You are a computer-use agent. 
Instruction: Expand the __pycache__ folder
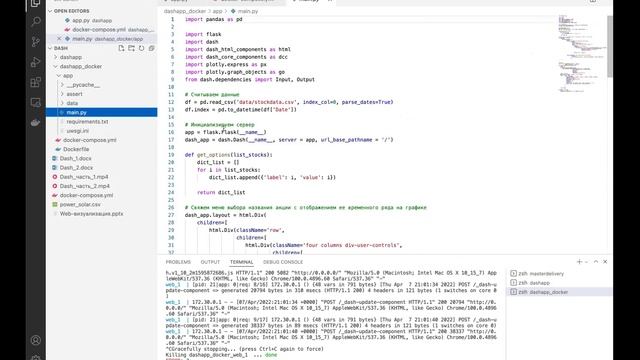click(x=83, y=85)
